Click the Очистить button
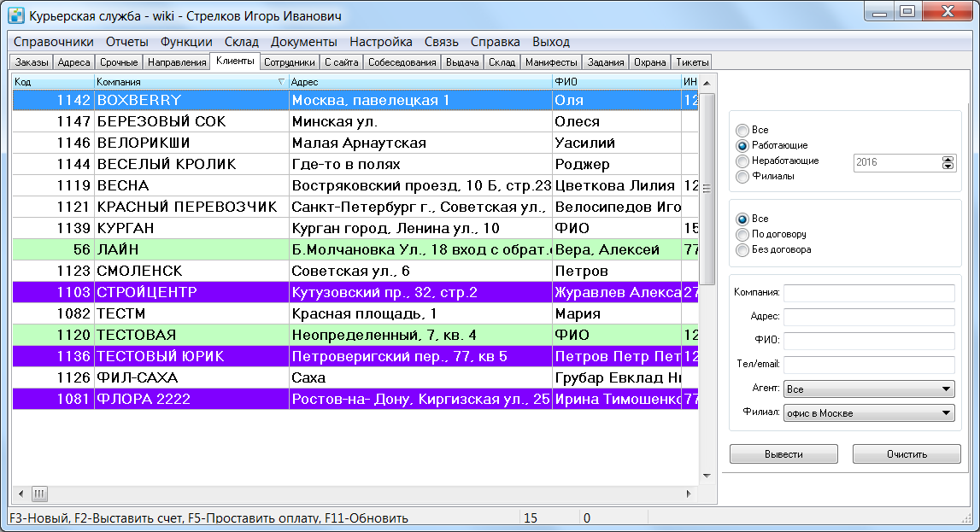 pyautogui.click(x=907, y=454)
